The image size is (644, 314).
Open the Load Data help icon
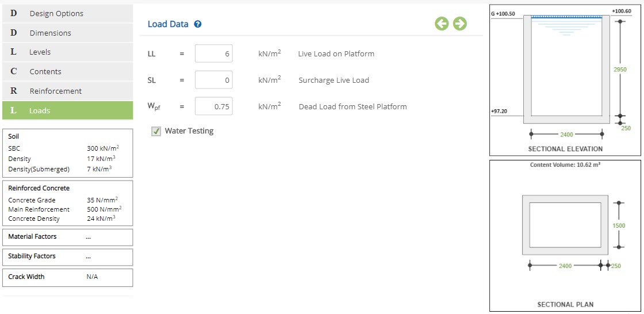coord(198,24)
